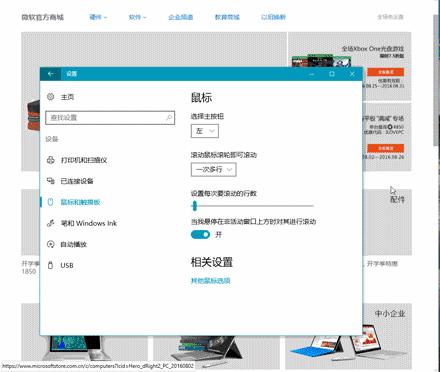Expand the 硬件 menu in the browser
The width and height of the screenshot is (440, 372).
pyautogui.click(x=98, y=17)
